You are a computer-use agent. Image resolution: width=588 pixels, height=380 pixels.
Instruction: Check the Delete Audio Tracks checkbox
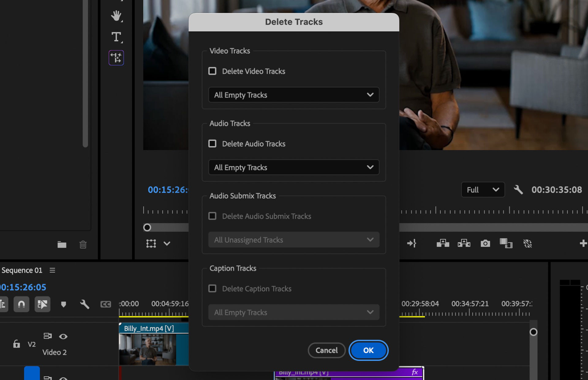212,143
